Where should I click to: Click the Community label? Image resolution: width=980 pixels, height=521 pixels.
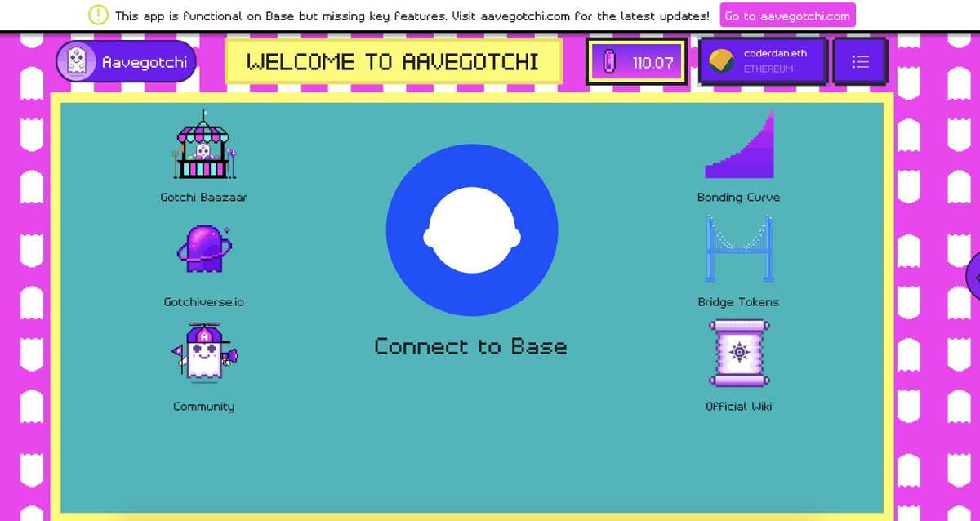(x=204, y=407)
